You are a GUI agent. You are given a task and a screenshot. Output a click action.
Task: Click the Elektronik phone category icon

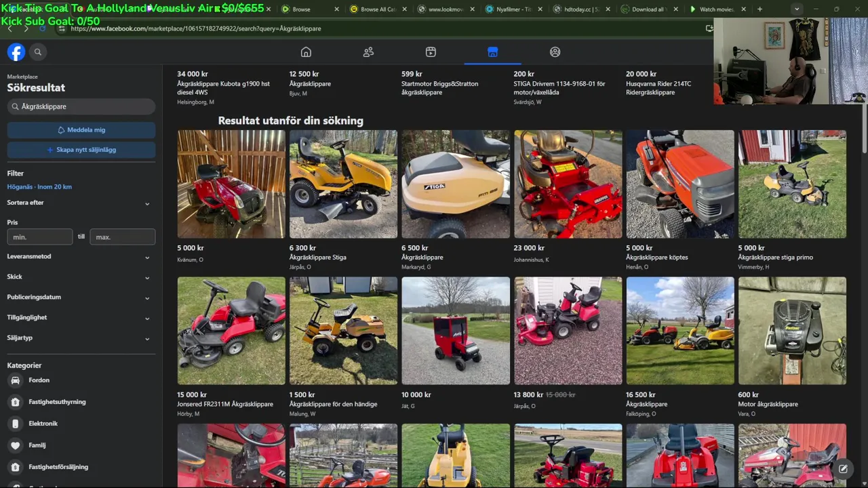coord(15,424)
